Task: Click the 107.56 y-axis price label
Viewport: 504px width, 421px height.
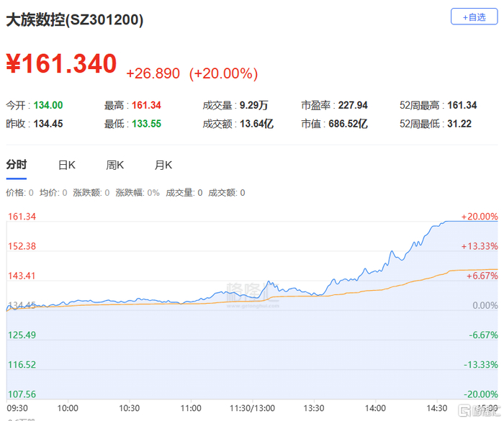Action: [x=22, y=394]
